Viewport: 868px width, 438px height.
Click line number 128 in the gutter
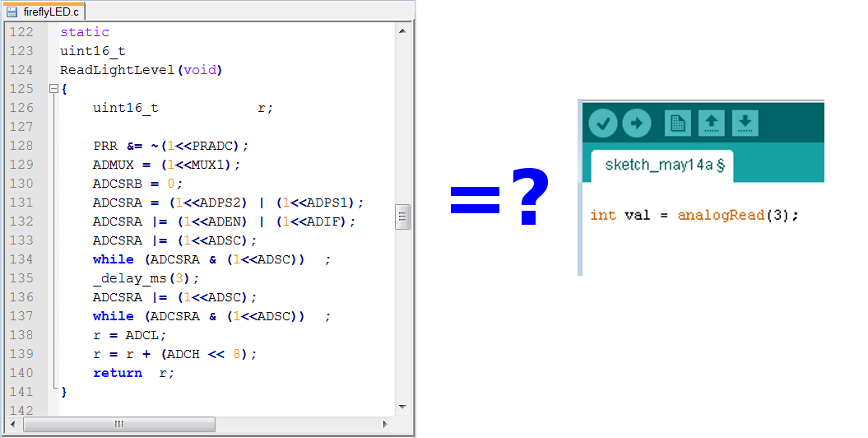[x=21, y=146]
